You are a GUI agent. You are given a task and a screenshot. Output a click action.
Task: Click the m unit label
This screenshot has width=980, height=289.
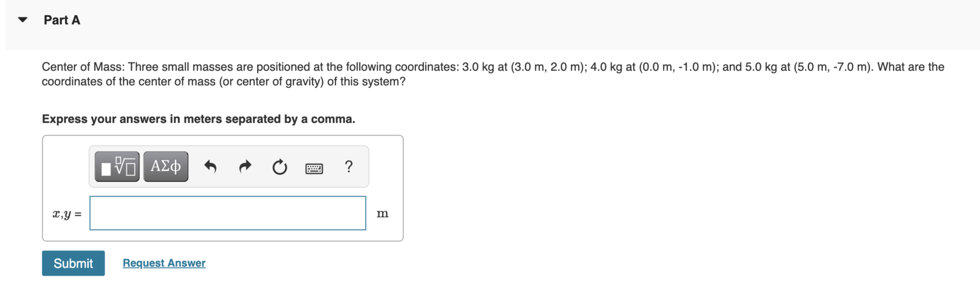point(383,213)
